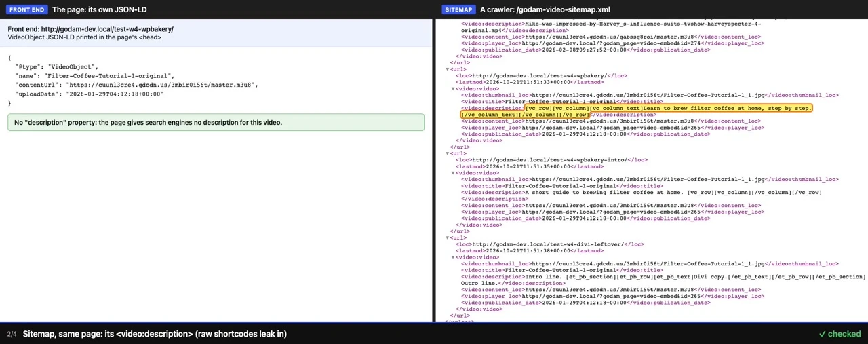Click lastmod 2026-10-21T11:51:38+00:00

[529, 250]
